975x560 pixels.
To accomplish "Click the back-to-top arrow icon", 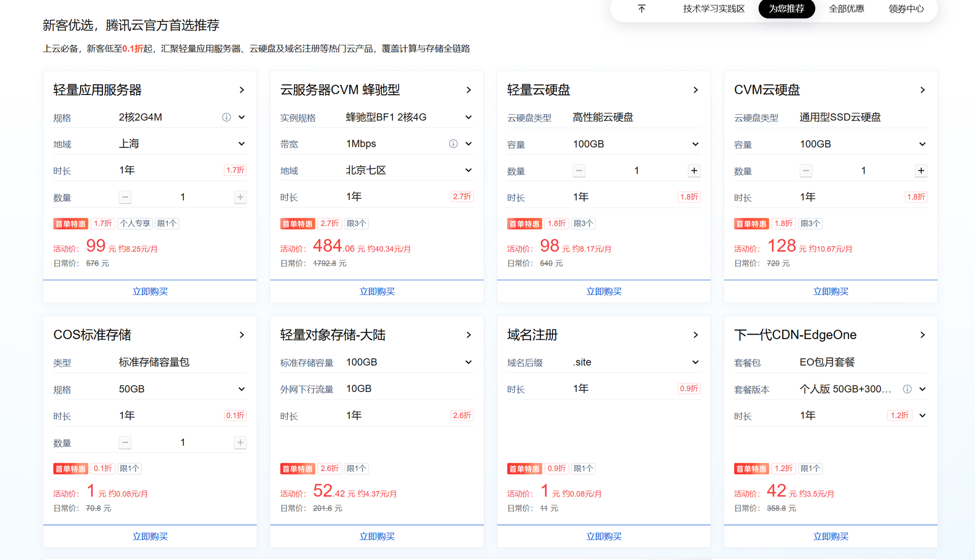I will coord(641,9).
